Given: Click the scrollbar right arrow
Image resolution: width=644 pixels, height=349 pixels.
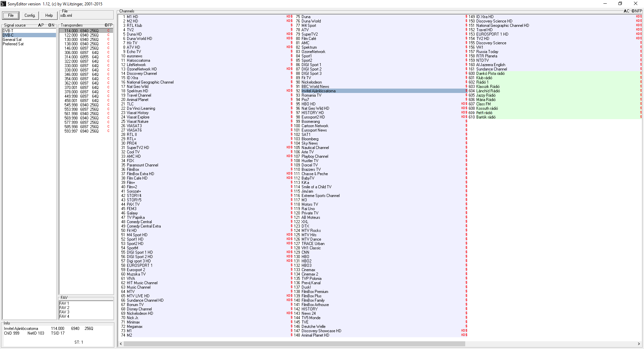Looking at the screenshot, I should [x=639, y=344].
